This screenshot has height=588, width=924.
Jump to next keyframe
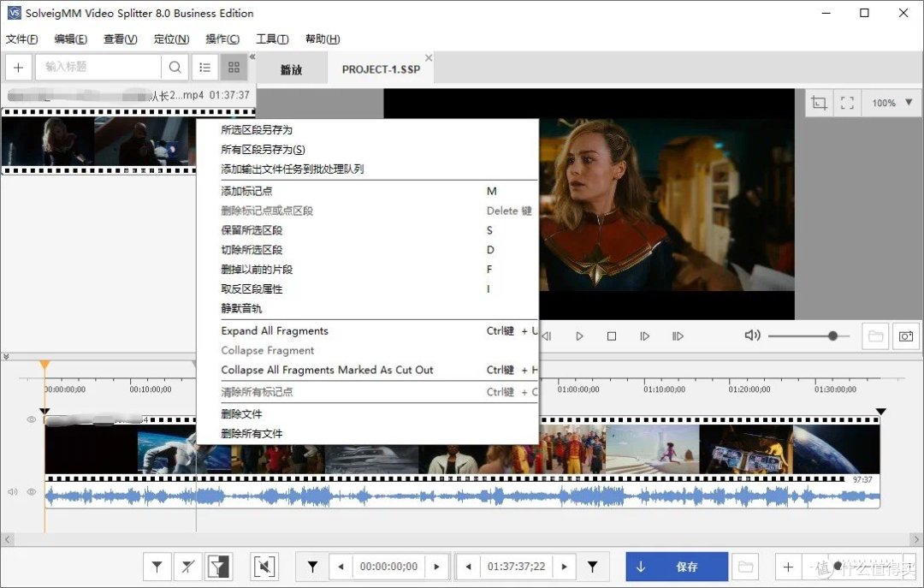coord(678,336)
